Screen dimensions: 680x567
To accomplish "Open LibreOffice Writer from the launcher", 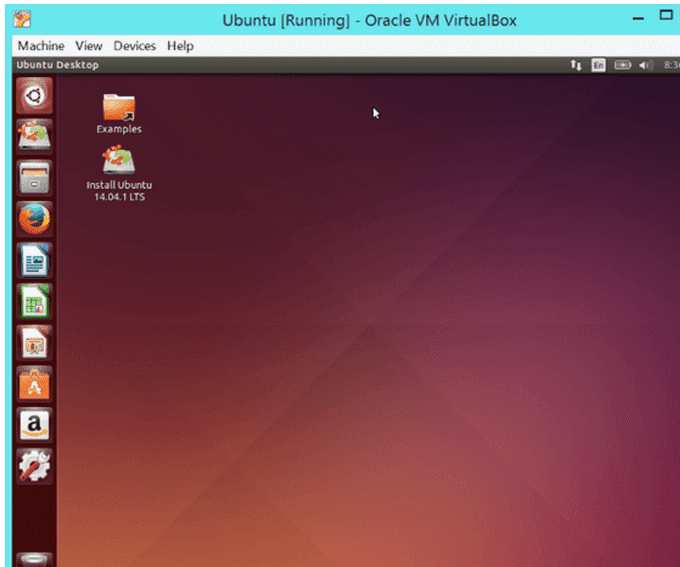I will tap(34, 260).
